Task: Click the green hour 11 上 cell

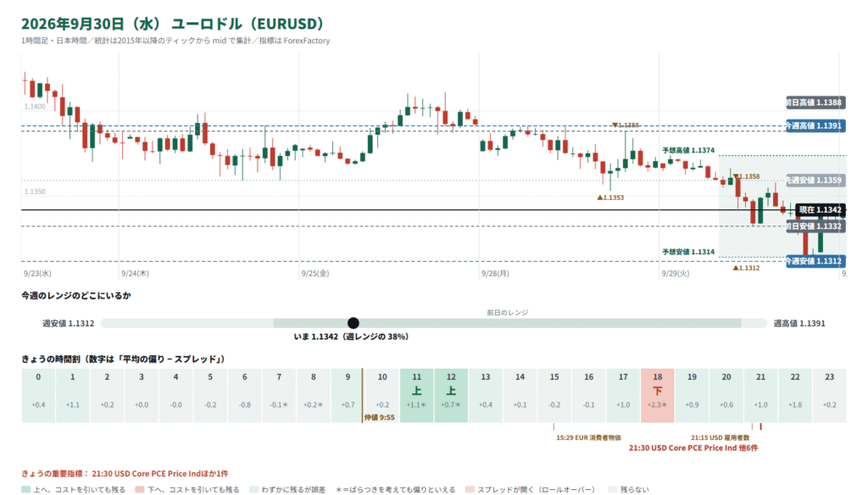Action: [417, 395]
